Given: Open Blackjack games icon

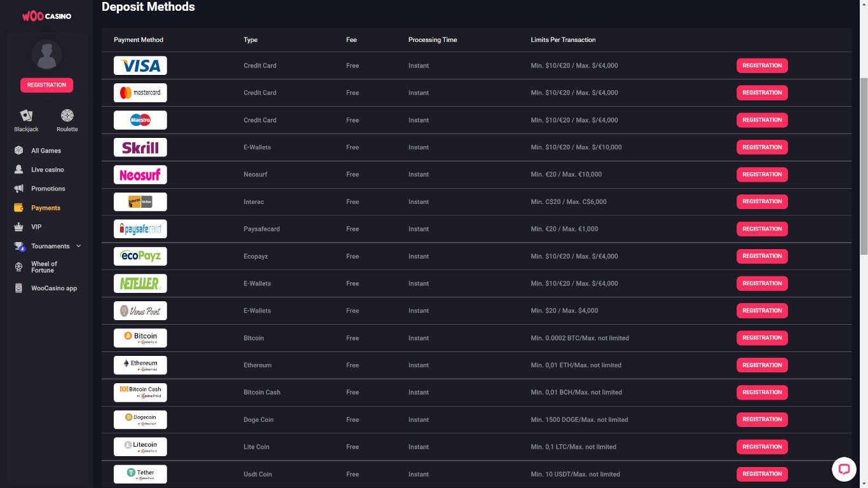Looking at the screenshot, I should [x=26, y=116].
